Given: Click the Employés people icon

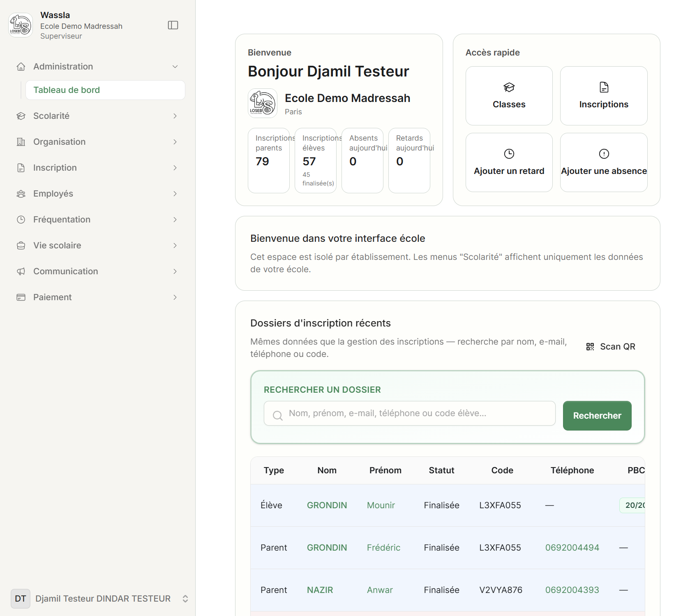Looking at the screenshot, I should (x=21, y=194).
